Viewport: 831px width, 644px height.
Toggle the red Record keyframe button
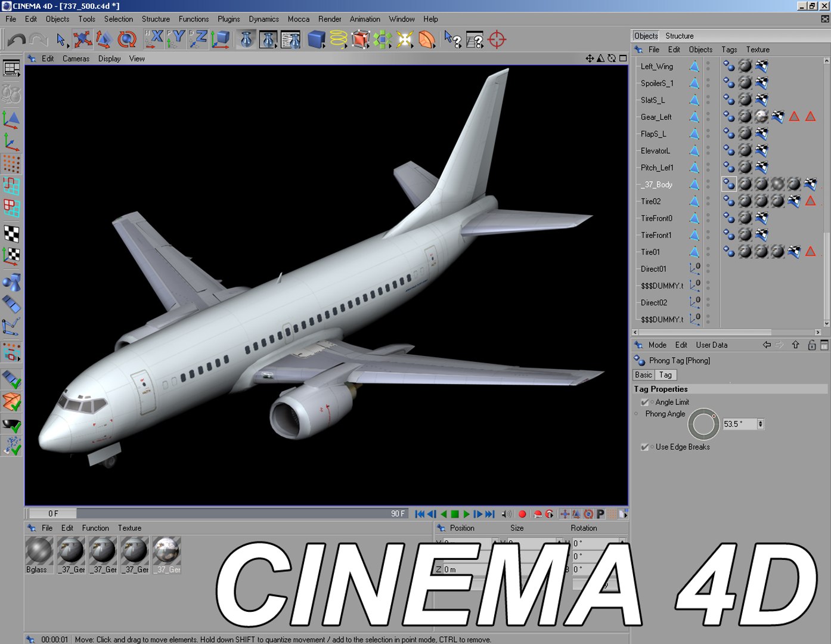pos(522,514)
